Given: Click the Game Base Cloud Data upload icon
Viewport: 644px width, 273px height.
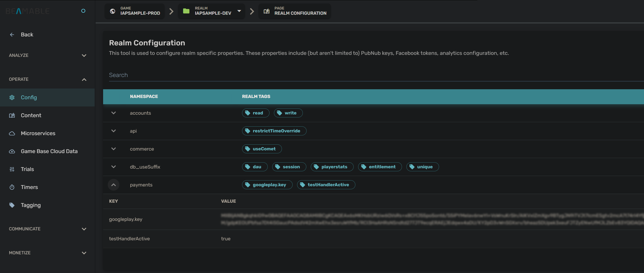Looking at the screenshot, I should coord(12,151).
